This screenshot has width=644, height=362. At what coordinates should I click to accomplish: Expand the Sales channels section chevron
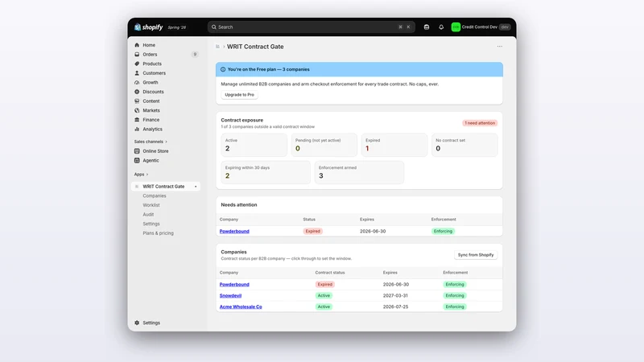pyautogui.click(x=166, y=142)
